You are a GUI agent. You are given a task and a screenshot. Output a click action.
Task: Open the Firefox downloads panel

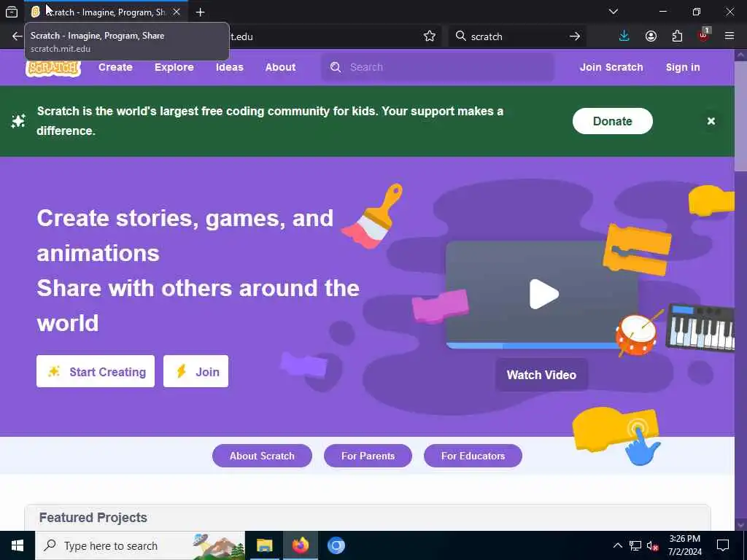[624, 36]
